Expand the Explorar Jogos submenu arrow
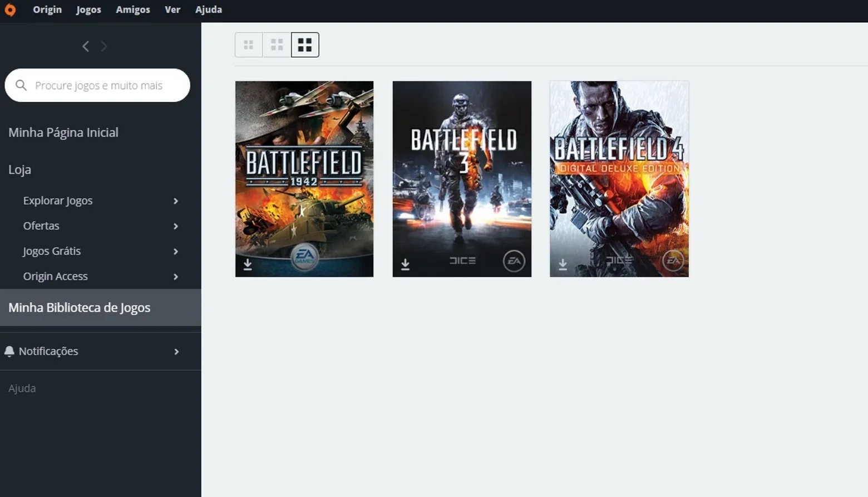Screen dimensions: 868x497 [176, 201]
